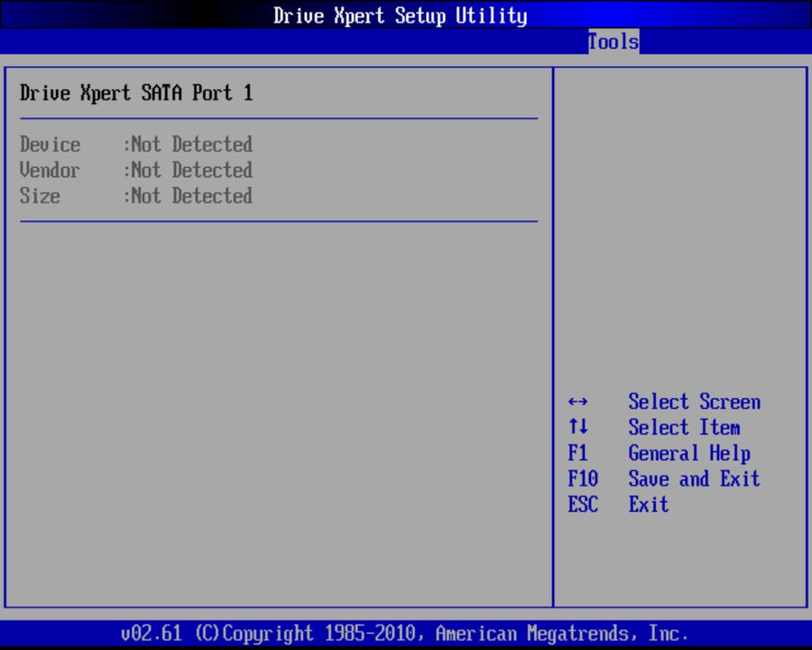
Task: Click the Drive Xpert Setup Utility title
Action: 401,15
